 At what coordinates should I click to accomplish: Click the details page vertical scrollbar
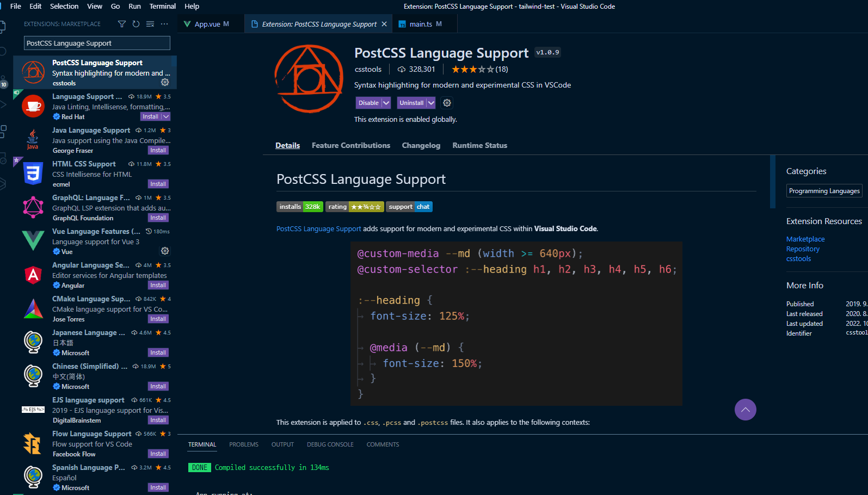[x=773, y=182]
